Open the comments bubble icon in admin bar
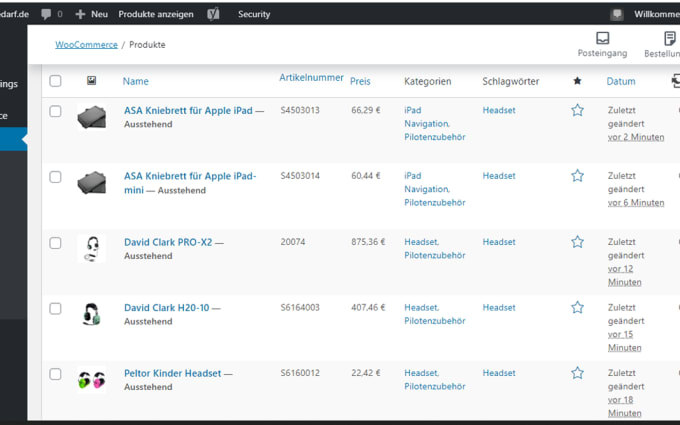The image size is (680, 425). (46, 14)
